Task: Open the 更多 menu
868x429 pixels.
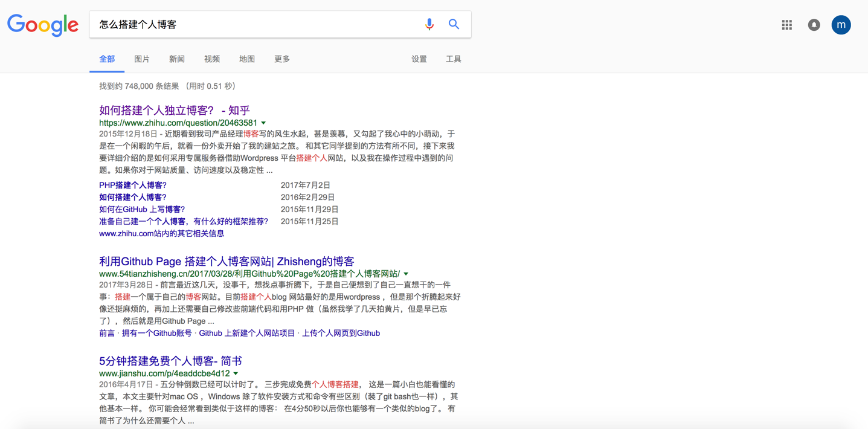Action: coord(282,59)
